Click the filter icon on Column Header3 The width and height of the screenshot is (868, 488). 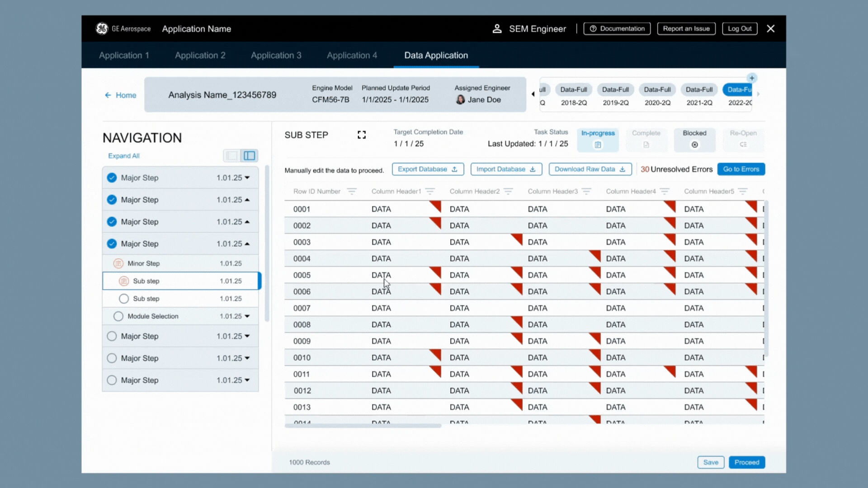click(586, 192)
